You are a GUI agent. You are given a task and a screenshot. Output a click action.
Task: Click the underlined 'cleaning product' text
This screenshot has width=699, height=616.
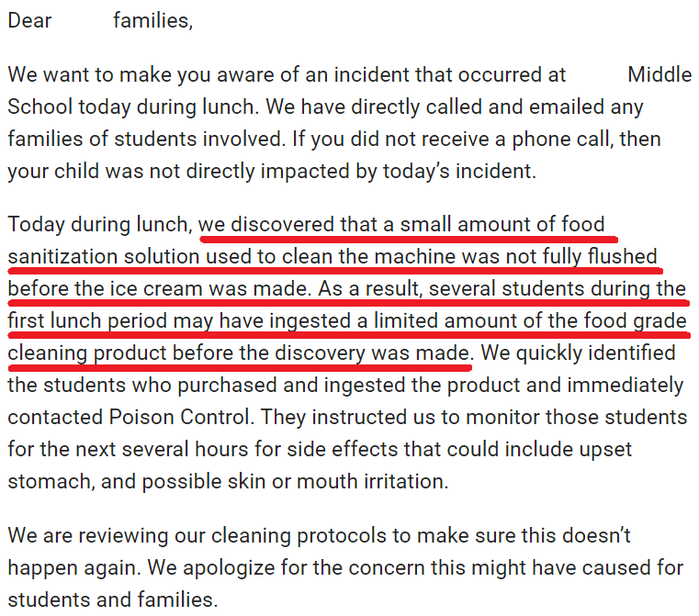tap(87, 353)
